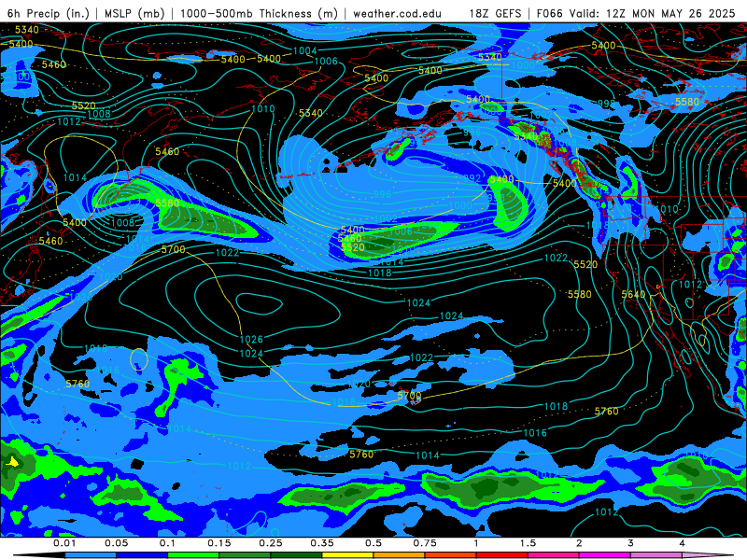Click the 'MSLP (mb)' header label
Viewport: 747px width, 560px height.
(134, 13)
